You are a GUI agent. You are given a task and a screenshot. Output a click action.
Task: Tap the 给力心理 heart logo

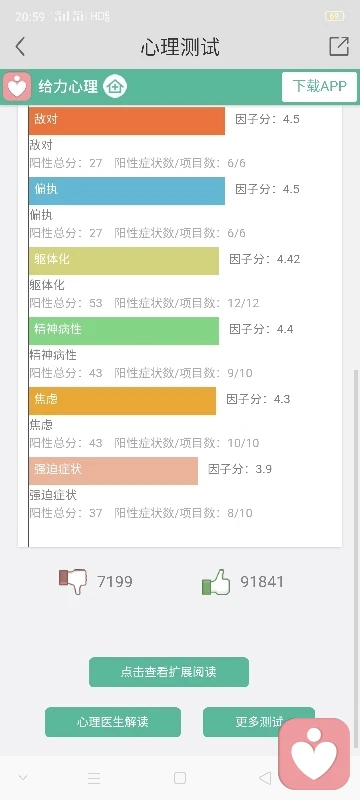17,87
